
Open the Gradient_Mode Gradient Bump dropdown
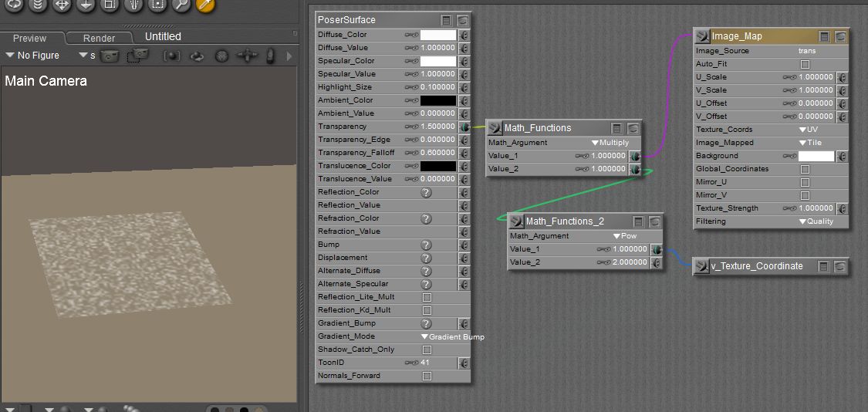point(453,336)
